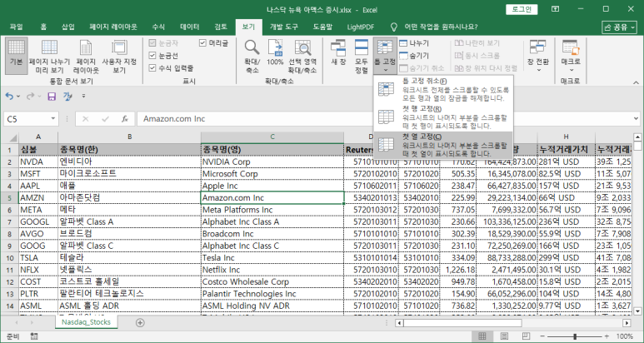
Task: Toggle the 머리글 headings checkbox
Action: [202, 42]
